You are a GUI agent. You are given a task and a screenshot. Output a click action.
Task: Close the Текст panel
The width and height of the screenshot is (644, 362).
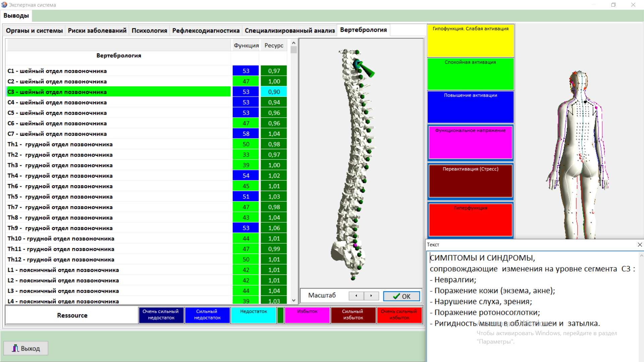point(640,245)
